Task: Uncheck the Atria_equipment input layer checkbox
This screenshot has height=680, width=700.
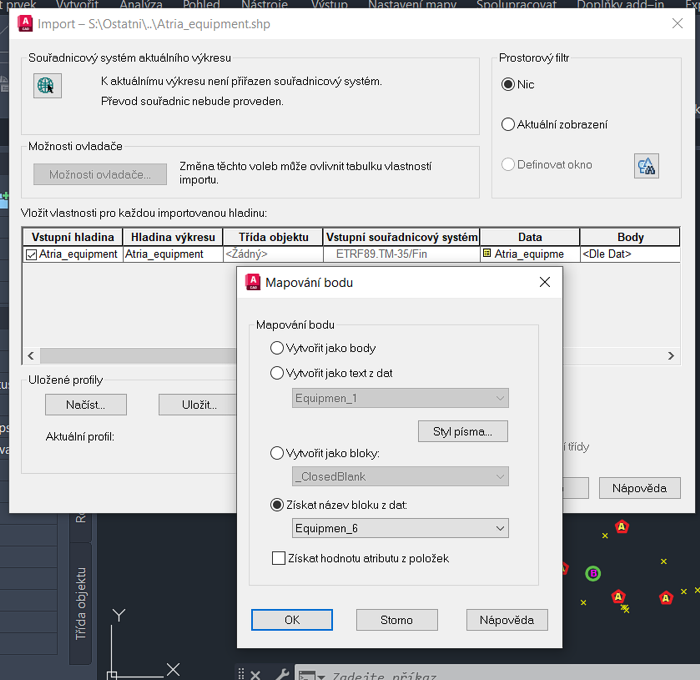Action: point(31,255)
